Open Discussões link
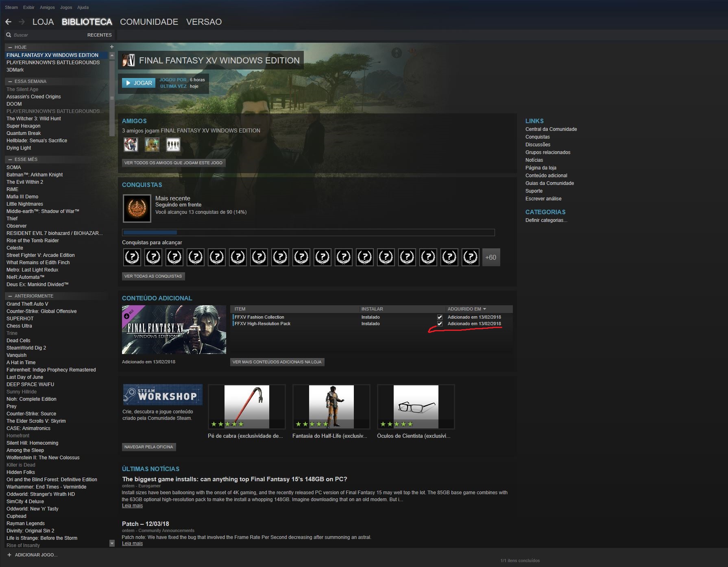The height and width of the screenshot is (567, 728). click(538, 145)
